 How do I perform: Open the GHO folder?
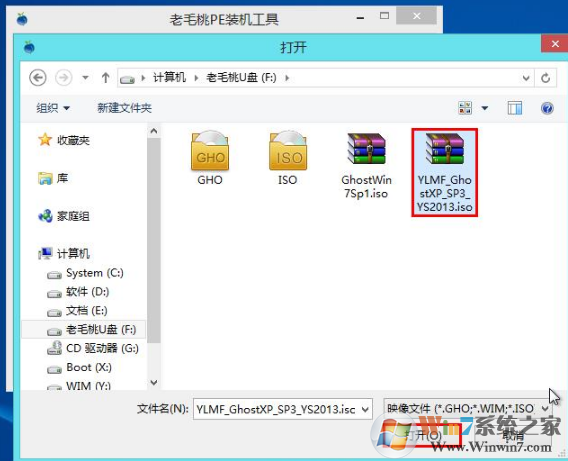click(210, 158)
